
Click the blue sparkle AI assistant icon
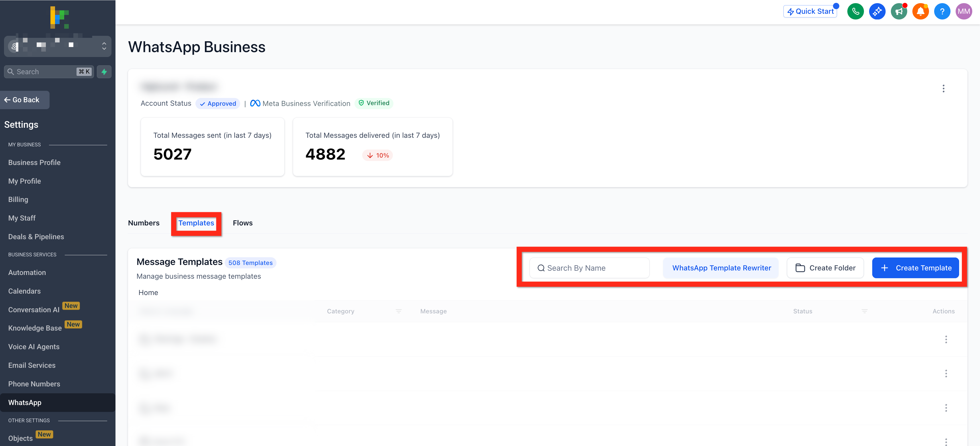(x=877, y=11)
